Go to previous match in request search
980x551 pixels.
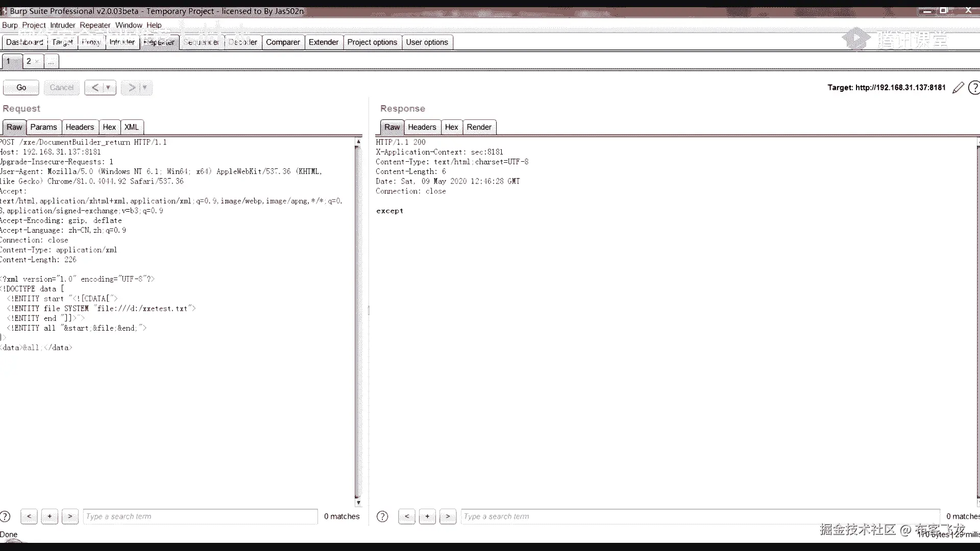click(29, 516)
